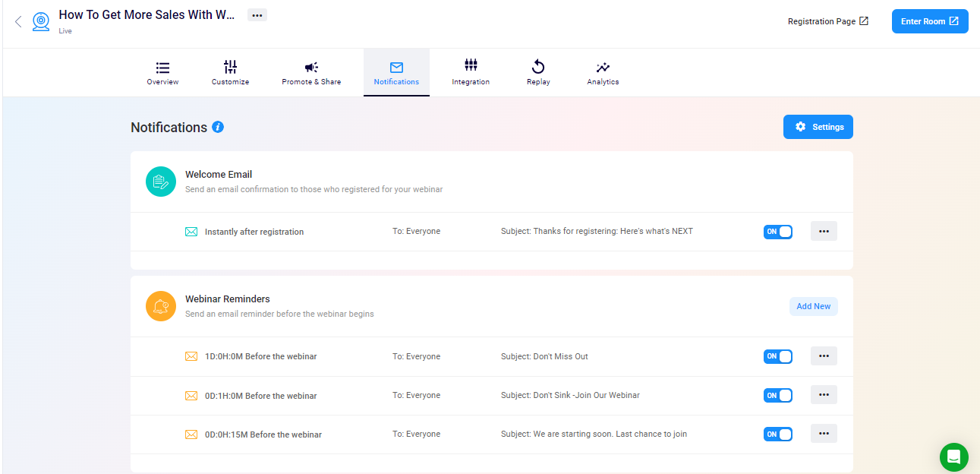Image resolution: width=980 pixels, height=474 pixels.
Task: Turn off the 1D:0H:0M reminder toggle
Action: (777, 355)
